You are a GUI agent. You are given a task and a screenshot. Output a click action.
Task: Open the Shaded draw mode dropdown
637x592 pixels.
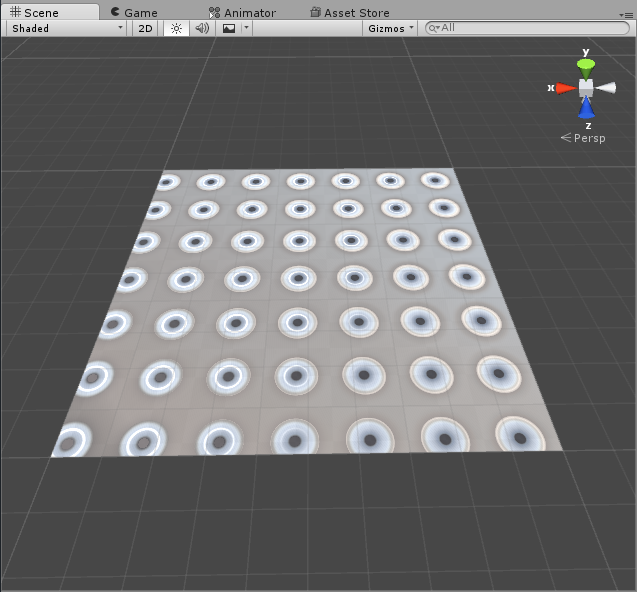click(66, 28)
